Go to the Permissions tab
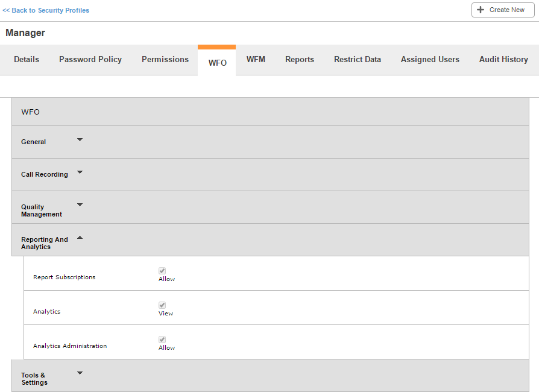Screen dimensions: 539x392 [165, 60]
